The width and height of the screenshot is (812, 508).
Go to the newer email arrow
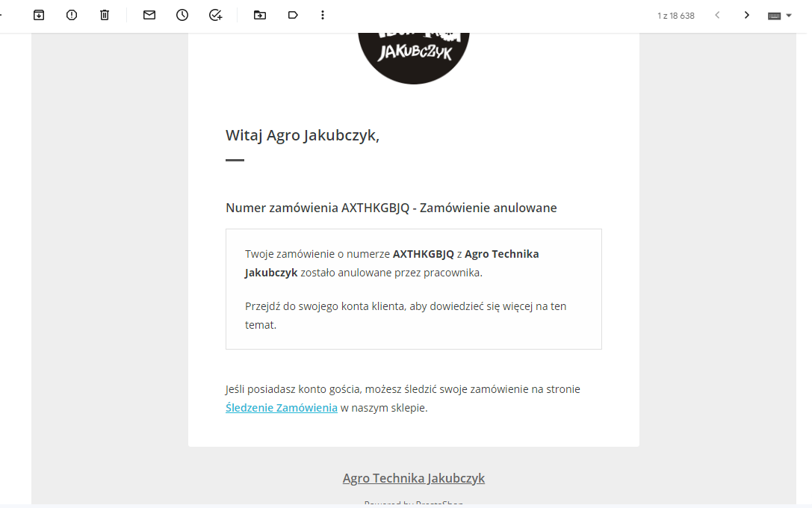[x=717, y=15]
